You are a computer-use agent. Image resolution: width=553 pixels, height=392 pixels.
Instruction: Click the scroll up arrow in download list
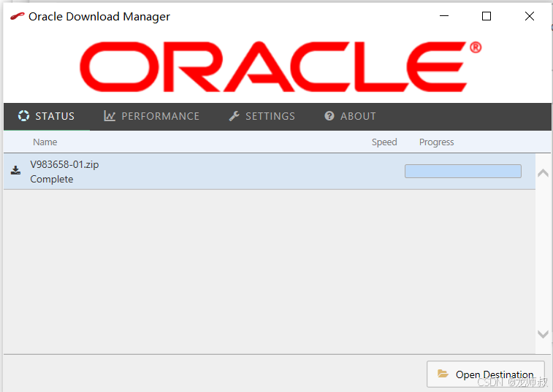tap(543, 173)
